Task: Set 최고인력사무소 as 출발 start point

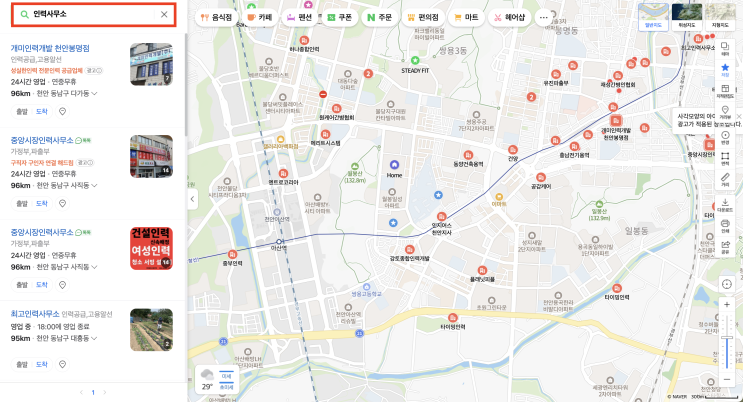Action: pyautogui.click(x=22, y=364)
